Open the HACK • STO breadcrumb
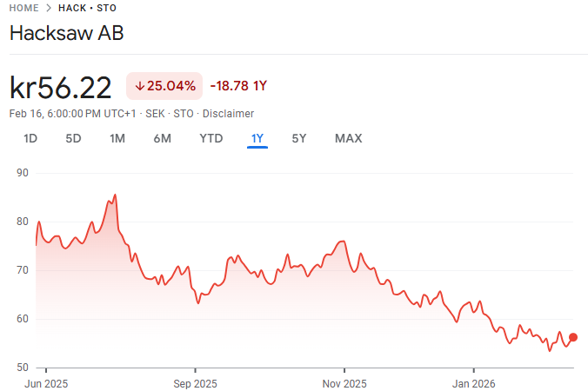This screenshot has width=588, height=391. pos(87,8)
